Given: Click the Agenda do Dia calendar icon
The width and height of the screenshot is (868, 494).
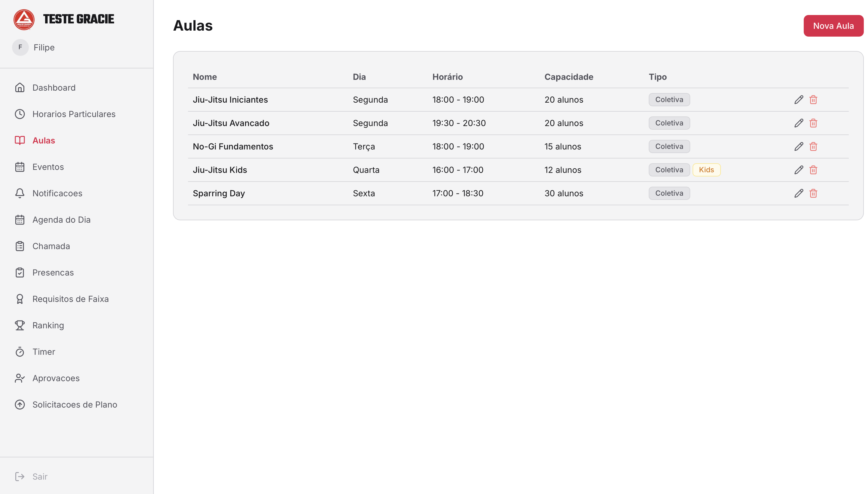Looking at the screenshot, I should pos(20,220).
